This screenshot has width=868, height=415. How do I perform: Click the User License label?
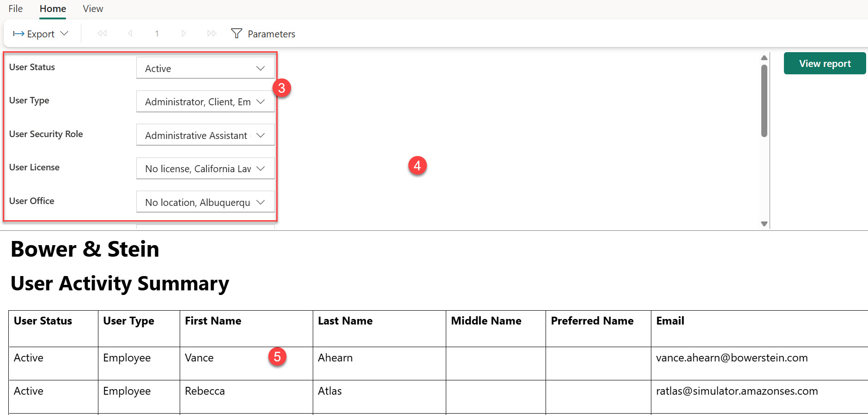pyautogui.click(x=34, y=167)
